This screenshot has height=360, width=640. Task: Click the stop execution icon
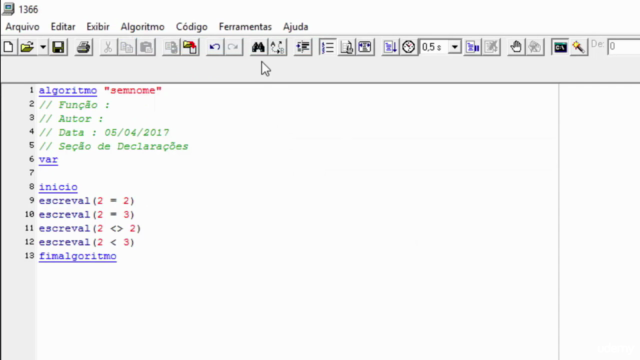click(491, 47)
